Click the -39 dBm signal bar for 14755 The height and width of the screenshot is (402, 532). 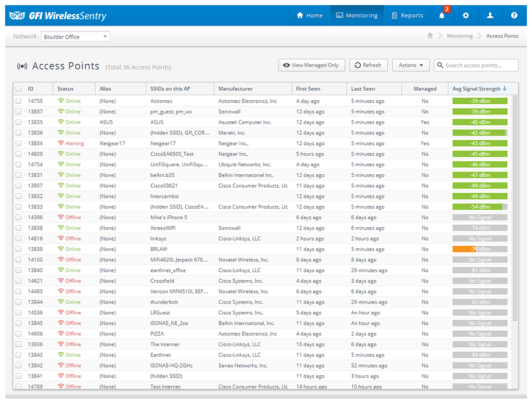[x=480, y=101]
